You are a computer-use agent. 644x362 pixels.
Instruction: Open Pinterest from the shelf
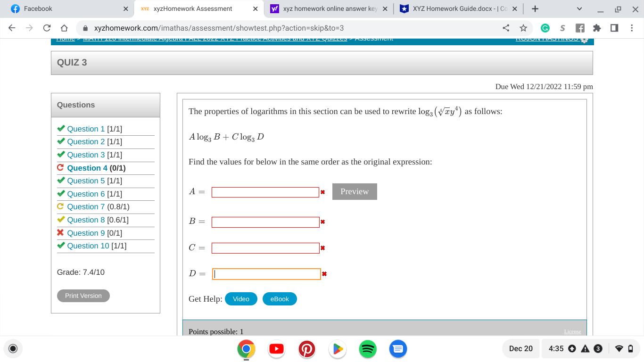click(x=307, y=349)
